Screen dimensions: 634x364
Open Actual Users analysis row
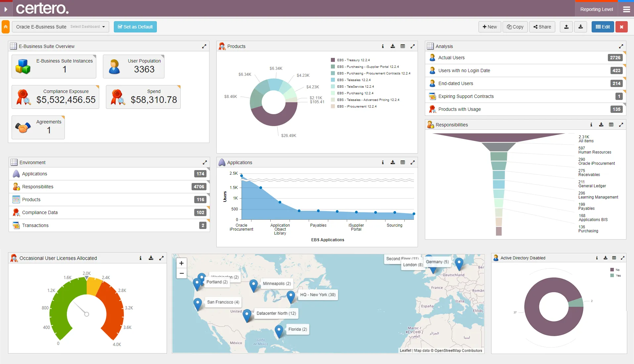[x=525, y=58]
